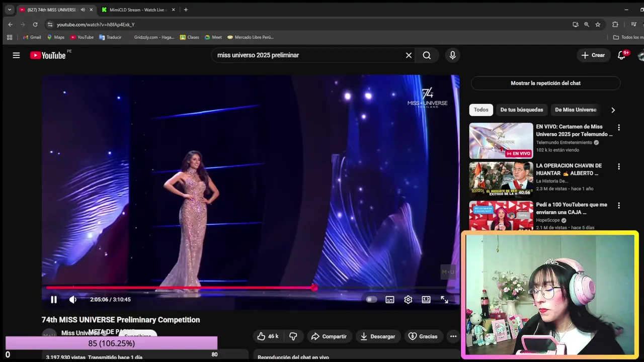This screenshot has height=362, width=644.
Task: Bookmark this page with star
Action: click(x=598, y=24)
